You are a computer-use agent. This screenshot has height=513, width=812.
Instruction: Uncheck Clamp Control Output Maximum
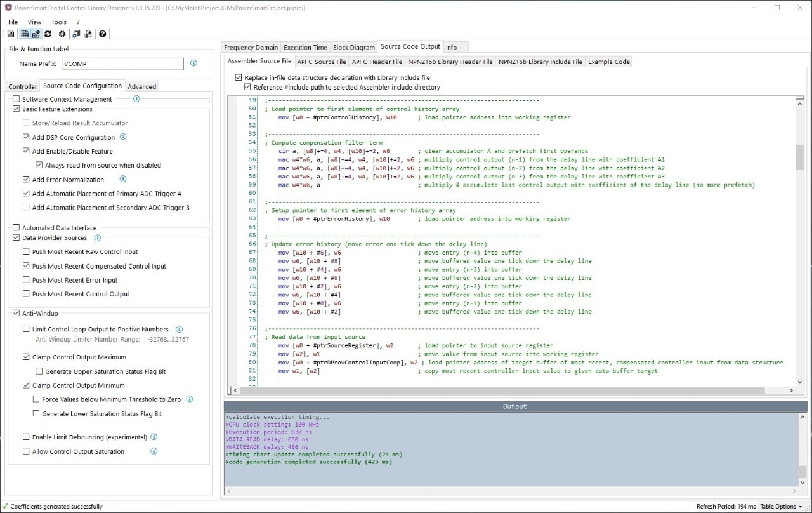pos(26,357)
